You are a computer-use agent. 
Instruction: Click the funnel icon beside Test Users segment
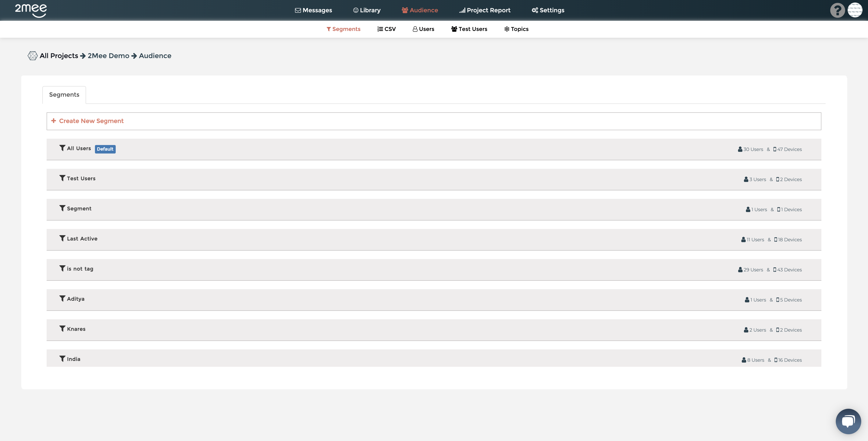(62, 178)
